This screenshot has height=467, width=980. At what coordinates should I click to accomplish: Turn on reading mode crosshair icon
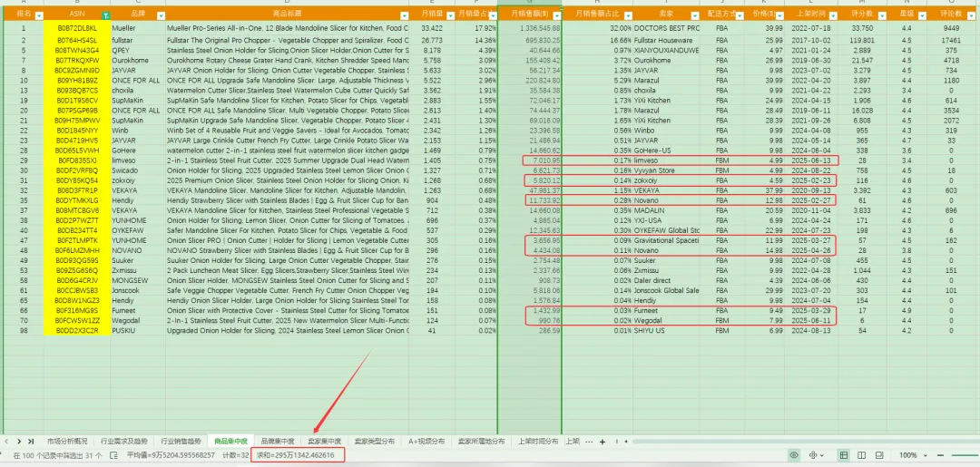tap(813, 456)
